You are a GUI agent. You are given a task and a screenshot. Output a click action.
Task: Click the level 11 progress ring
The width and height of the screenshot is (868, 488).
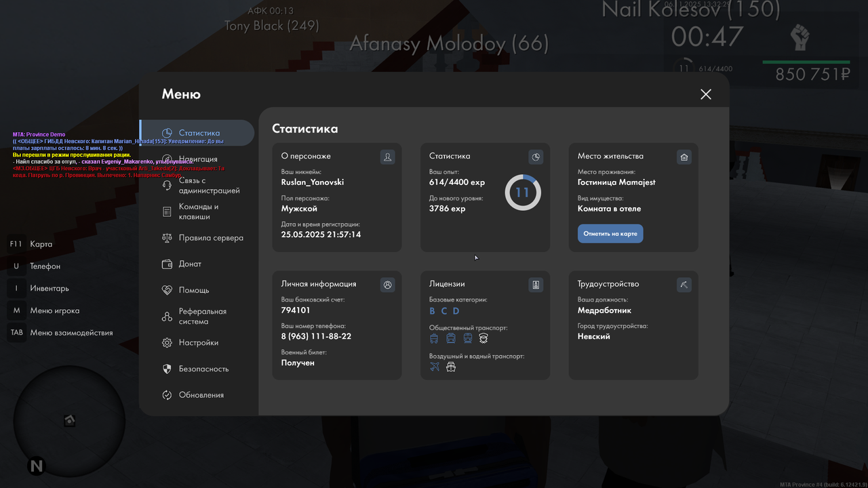[522, 192]
